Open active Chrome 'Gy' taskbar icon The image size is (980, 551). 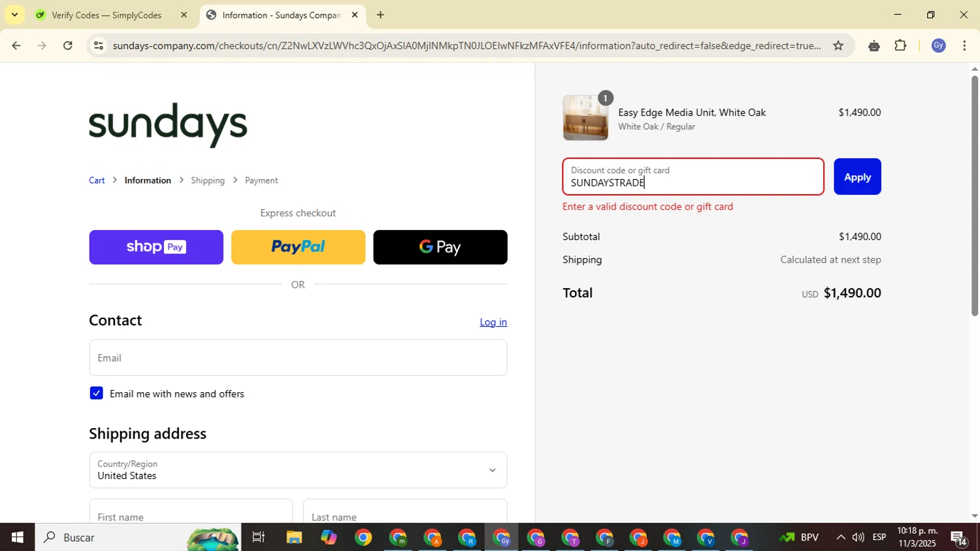(502, 537)
